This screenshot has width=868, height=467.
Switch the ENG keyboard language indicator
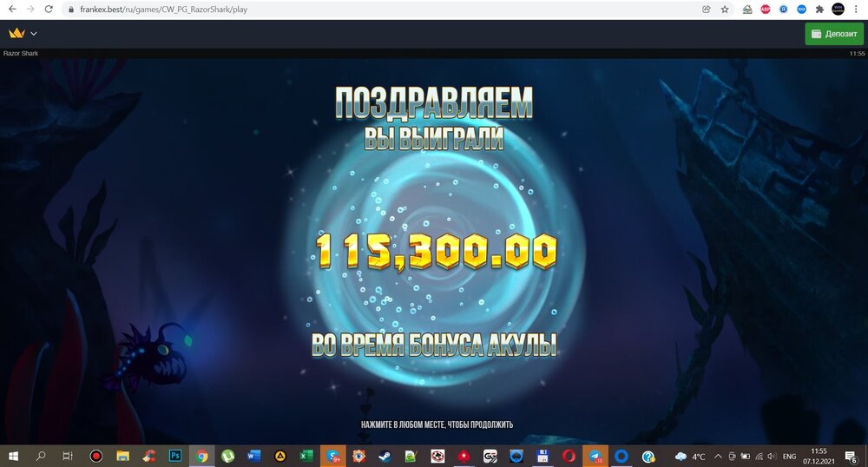point(789,456)
